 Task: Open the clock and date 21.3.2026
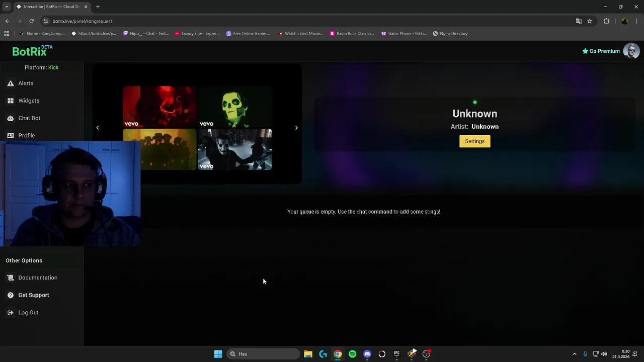(621, 354)
